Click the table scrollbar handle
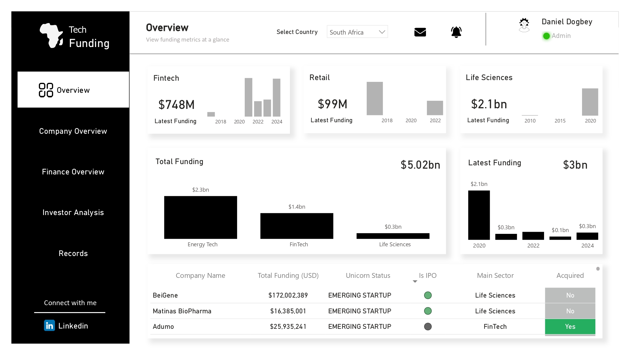Screen dimensions: 630x364 [x=598, y=269]
